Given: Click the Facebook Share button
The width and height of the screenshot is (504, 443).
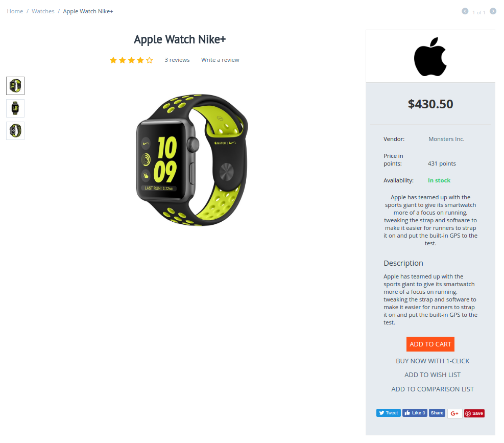Looking at the screenshot, I should pyautogui.click(x=437, y=413).
